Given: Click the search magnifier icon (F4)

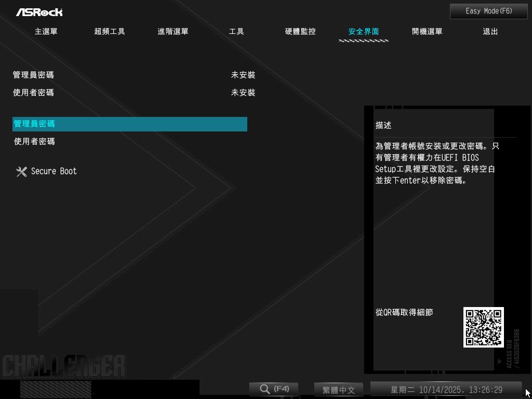Looking at the screenshot, I should pyautogui.click(x=265, y=389).
